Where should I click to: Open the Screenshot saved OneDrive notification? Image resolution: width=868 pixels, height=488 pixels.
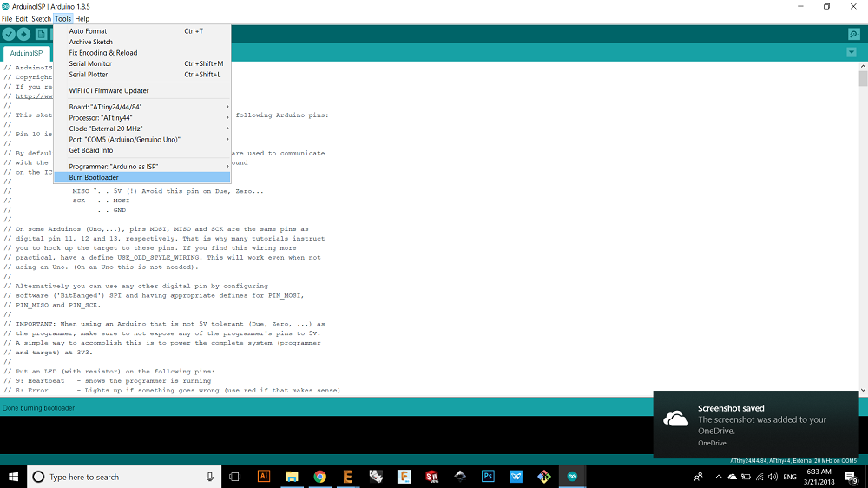(x=756, y=425)
